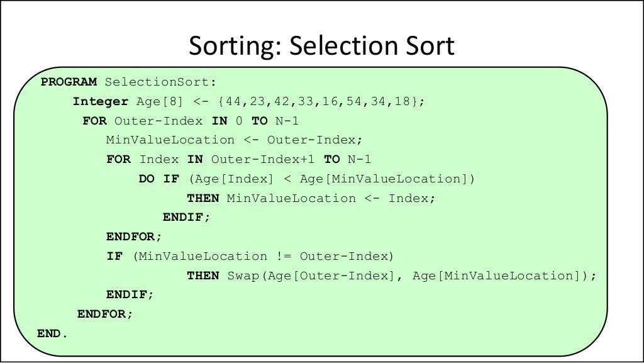
Task: Click the 'END.' statement
Action: tap(52, 333)
